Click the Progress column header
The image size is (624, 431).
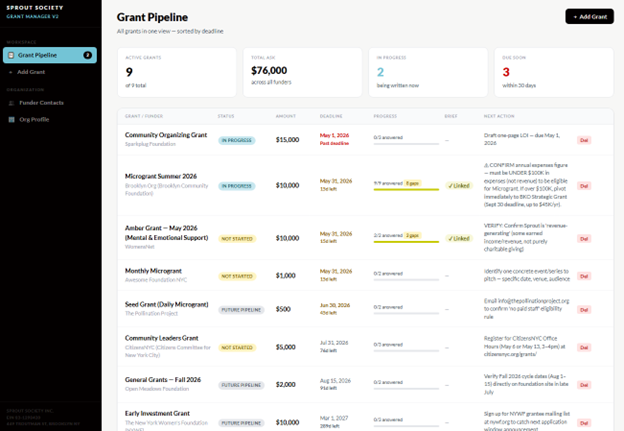pyautogui.click(x=385, y=116)
